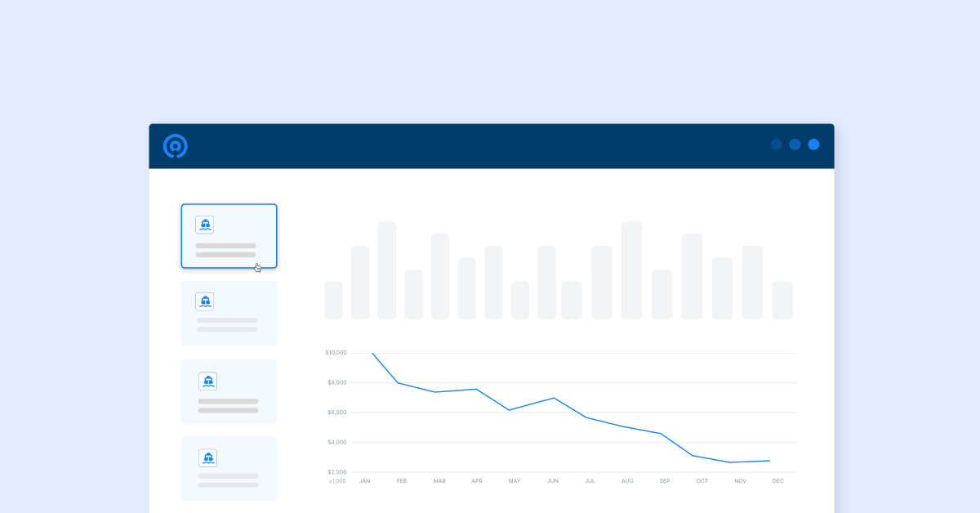Click the $10,000 axis label
Screen dimensions: 980x513
336,353
